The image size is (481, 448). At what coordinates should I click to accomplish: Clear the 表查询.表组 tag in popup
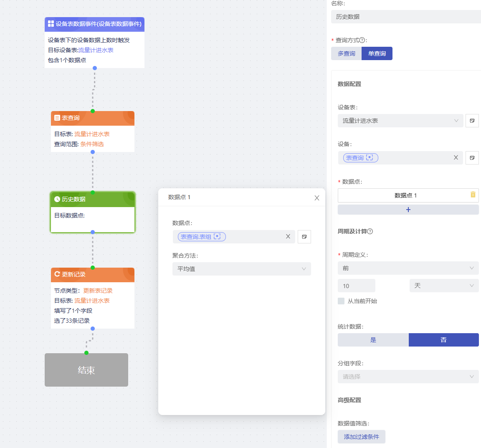(288, 236)
